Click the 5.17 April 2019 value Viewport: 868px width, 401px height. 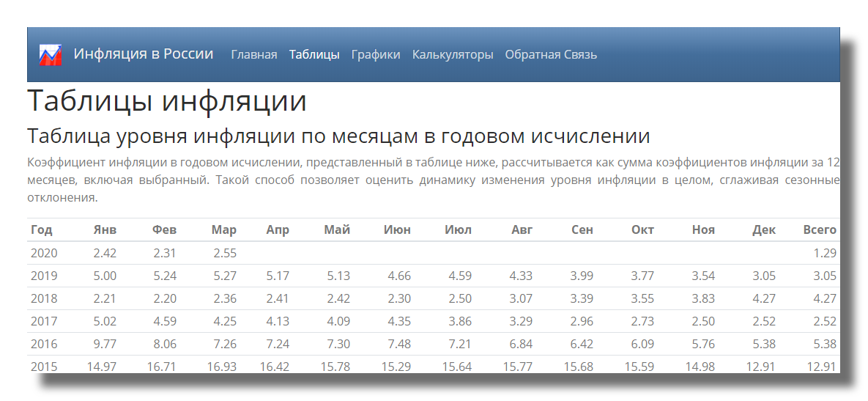coord(278,276)
